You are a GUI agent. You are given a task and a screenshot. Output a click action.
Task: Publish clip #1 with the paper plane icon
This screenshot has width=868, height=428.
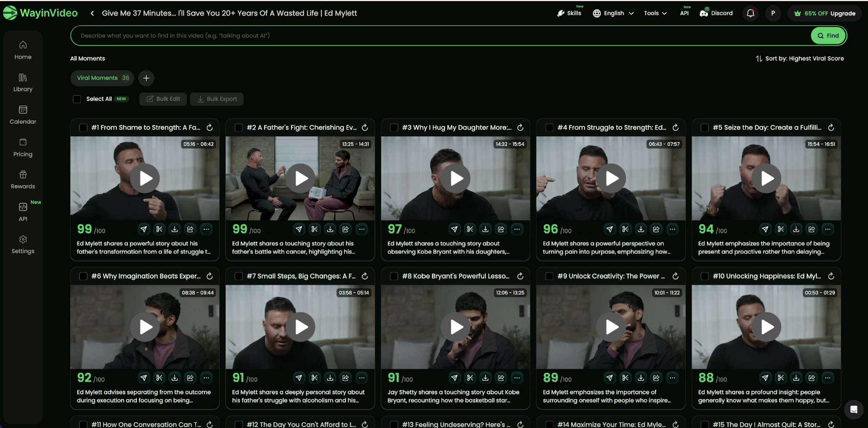pyautogui.click(x=143, y=230)
